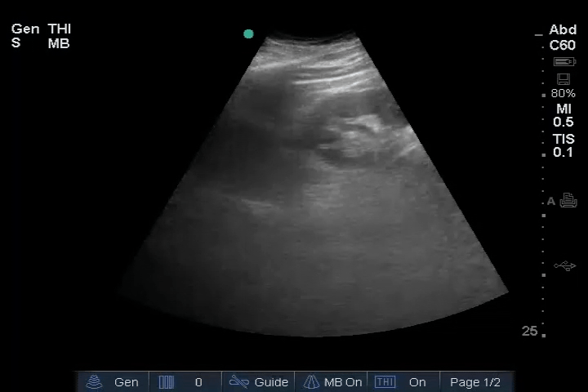Toggle the needle Guide setting
The image size is (588, 392).
pyautogui.click(x=271, y=381)
